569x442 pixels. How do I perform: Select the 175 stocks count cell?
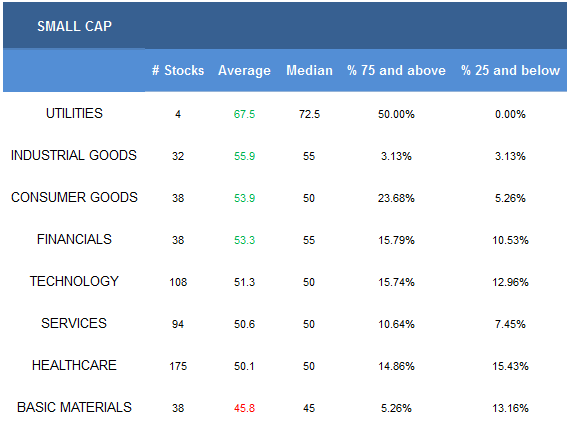point(178,366)
